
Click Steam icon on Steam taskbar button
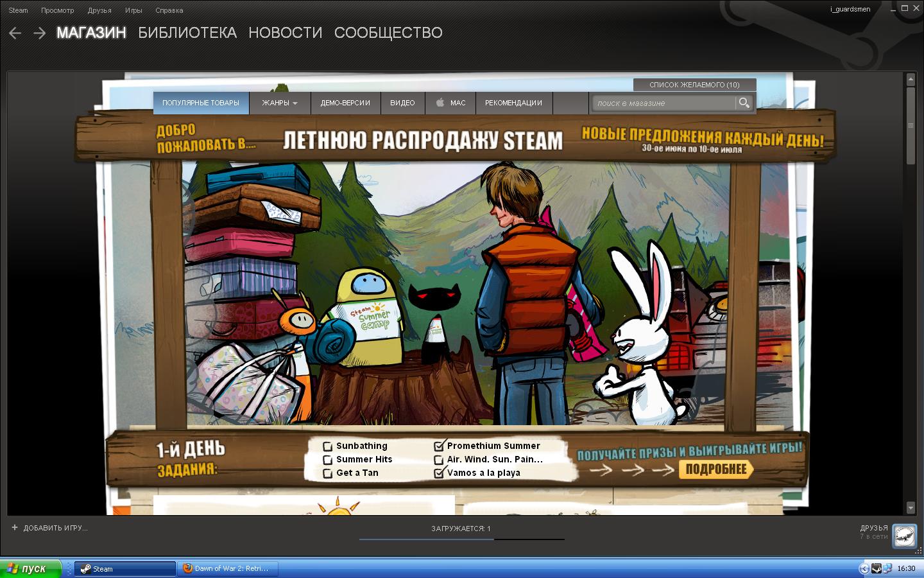pyautogui.click(x=85, y=568)
